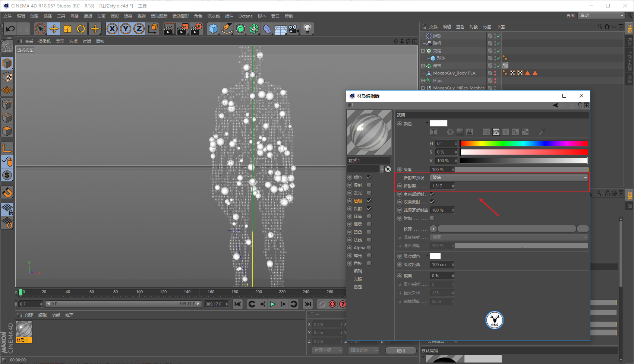Click the white 颜色 color swatch
Viewport: 634px width, 364px height.
coord(439,123)
